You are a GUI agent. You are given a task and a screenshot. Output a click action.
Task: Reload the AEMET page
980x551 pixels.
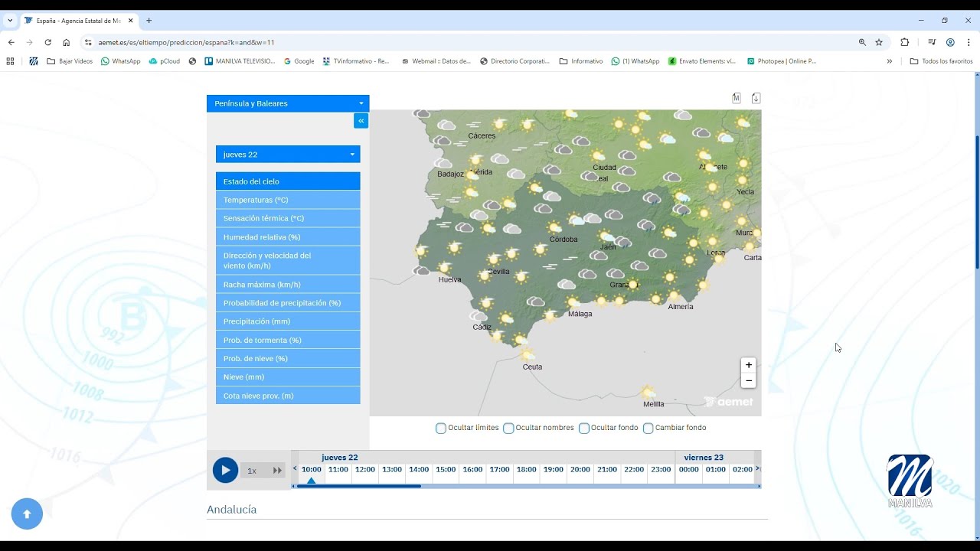point(47,42)
